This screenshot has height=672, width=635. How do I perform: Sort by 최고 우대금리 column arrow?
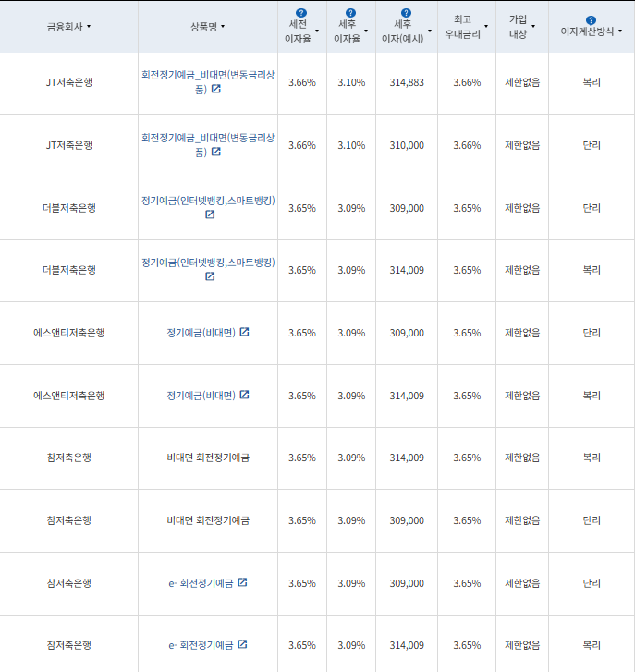point(486,26)
